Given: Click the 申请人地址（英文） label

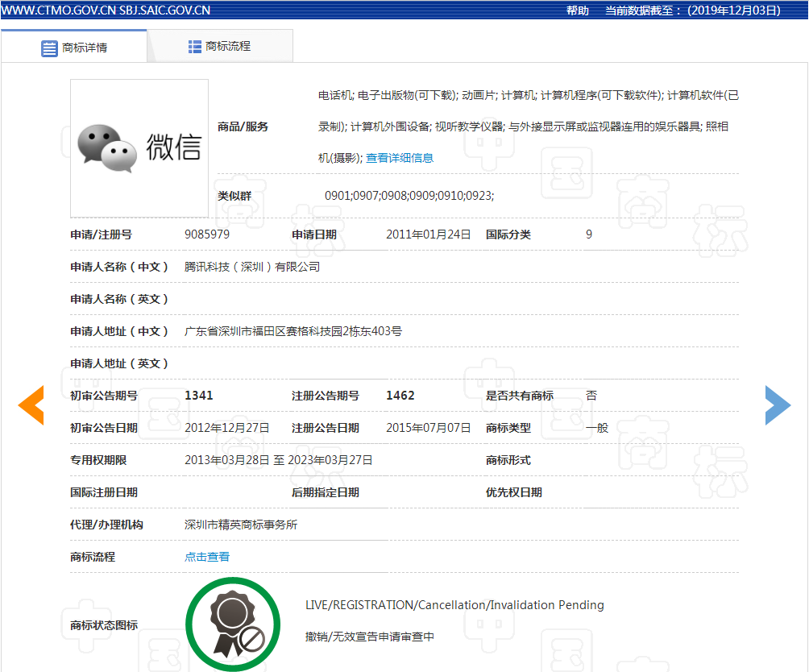Looking at the screenshot, I should pos(119,363).
